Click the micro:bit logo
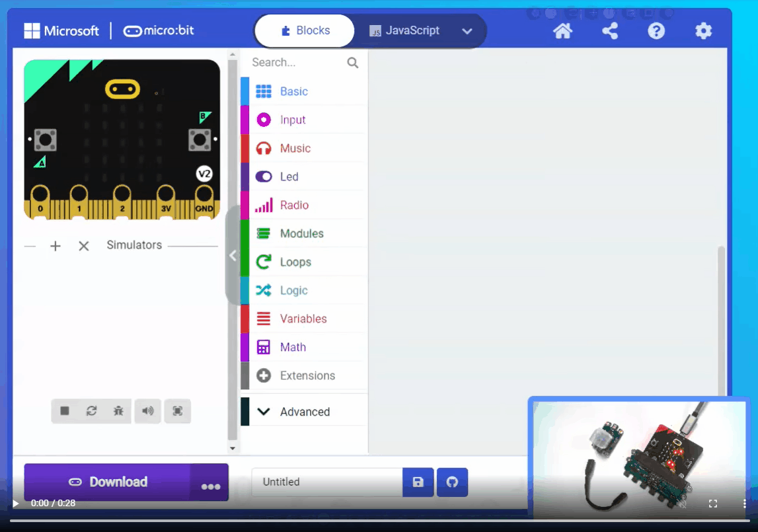 159,30
